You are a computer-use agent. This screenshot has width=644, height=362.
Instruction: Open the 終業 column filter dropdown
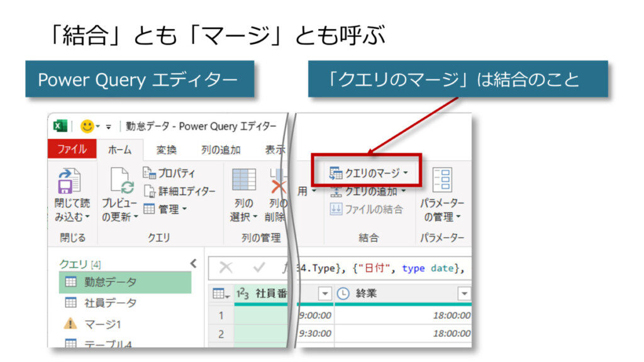pyautogui.click(x=464, y=293)
